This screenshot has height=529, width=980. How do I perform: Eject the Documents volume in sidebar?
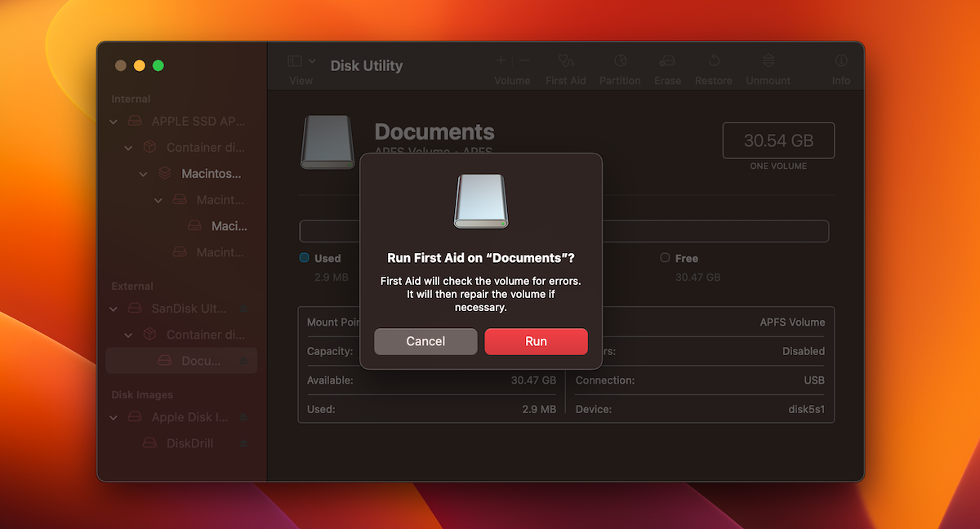[x=243, y=361]
